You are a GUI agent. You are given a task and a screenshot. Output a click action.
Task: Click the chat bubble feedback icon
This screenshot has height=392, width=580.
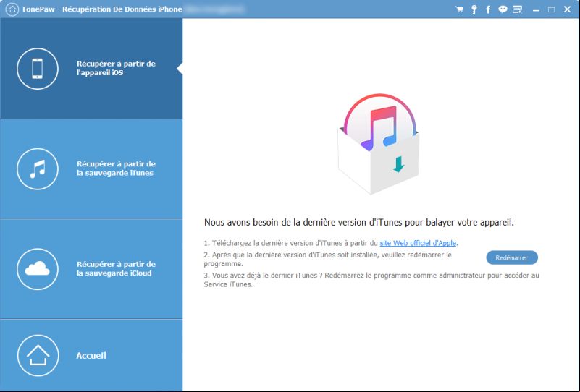tap(503, 9)
